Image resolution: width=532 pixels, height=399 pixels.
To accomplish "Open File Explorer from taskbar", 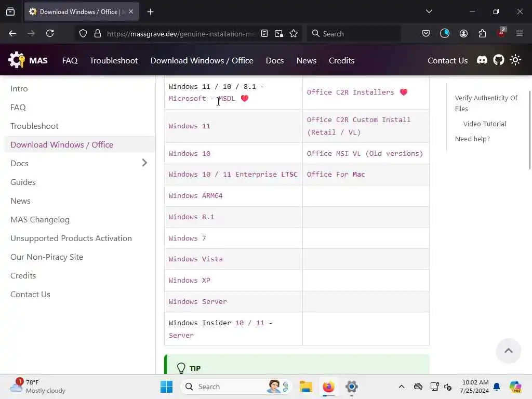I will click(305, 387).
